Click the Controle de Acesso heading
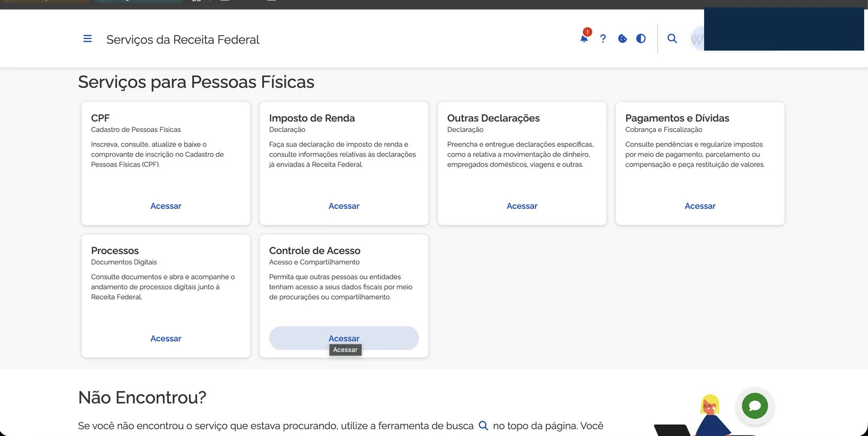The image size is (868, 436). point(315,250)
